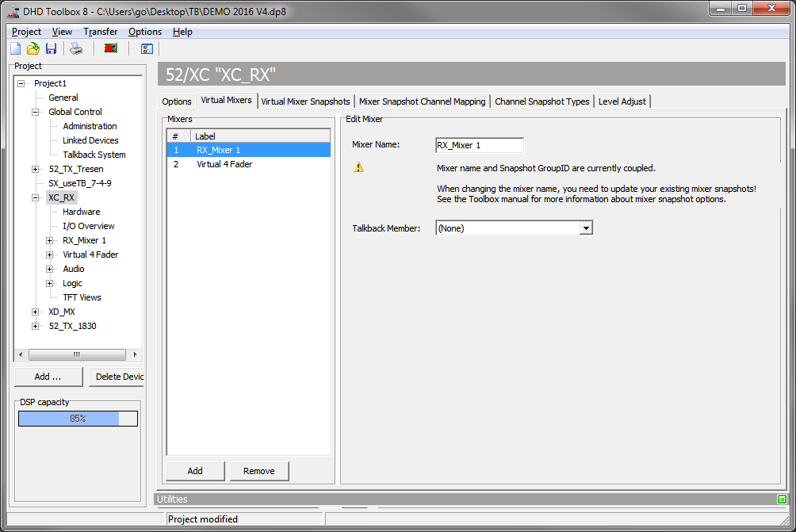The width and height of the screenshot is (796, 532).
Task: Click the DSP capacity progress bar
Action: click(x=78, y=419)
